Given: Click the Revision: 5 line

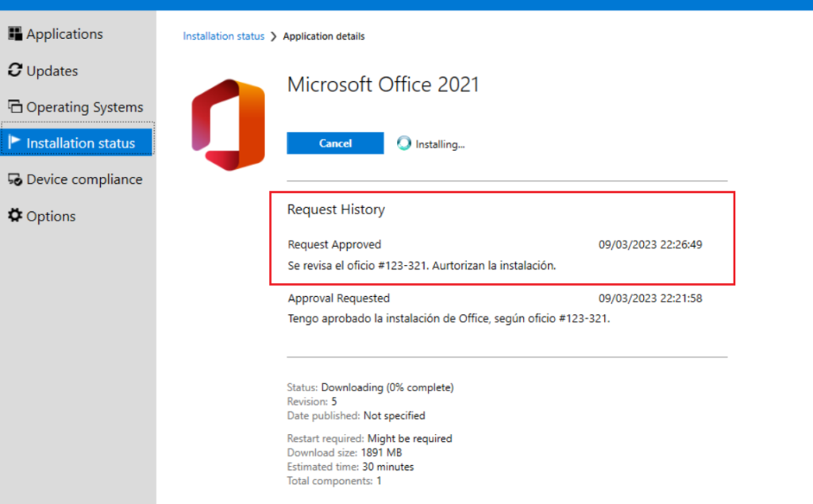Looking at the screenshot, I should (311, 402).
